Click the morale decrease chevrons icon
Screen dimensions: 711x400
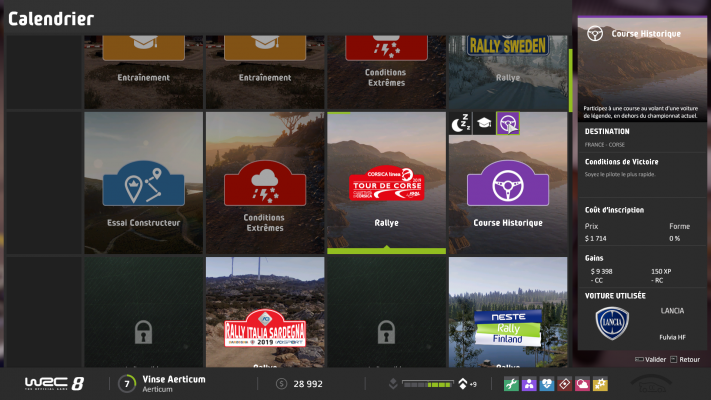393,384
